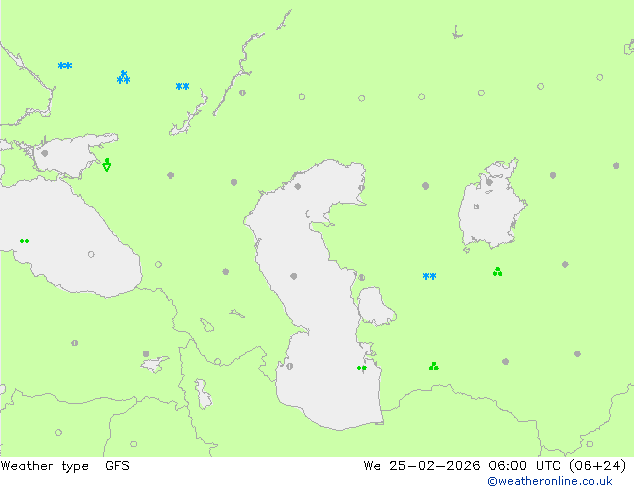634x490 pixels.
Task: Click the grey cloud symbol inside the Sea of Azov
Action: coord(44,153)
